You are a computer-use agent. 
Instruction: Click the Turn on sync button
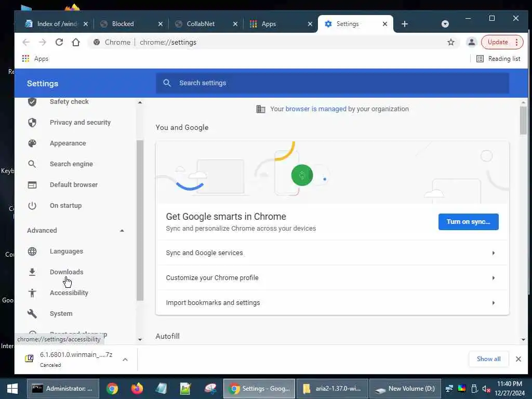pos(468,222)
